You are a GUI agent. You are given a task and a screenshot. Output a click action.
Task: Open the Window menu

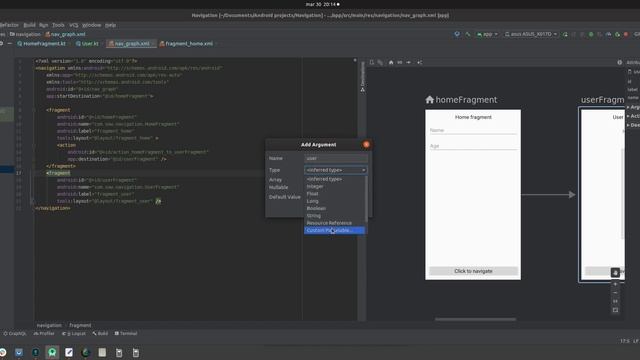click(92, 25)
